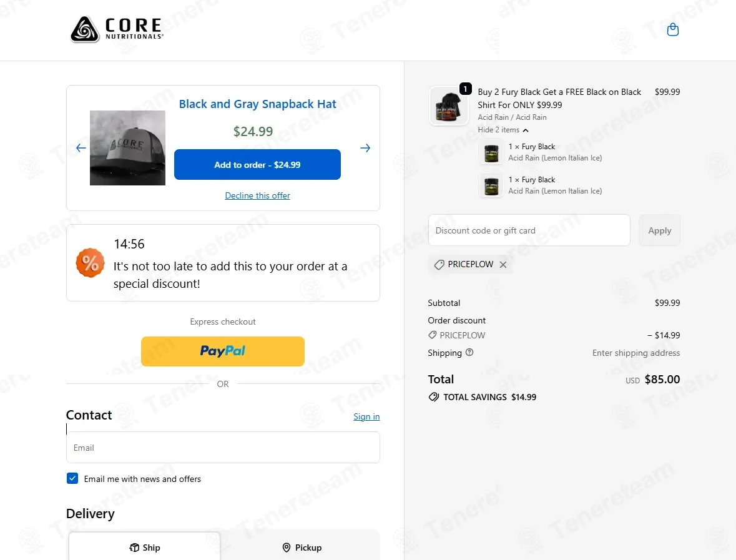Click Add to order - $24.99 button
The height and width of the screenshot is (560, 736).
[257, 164]
